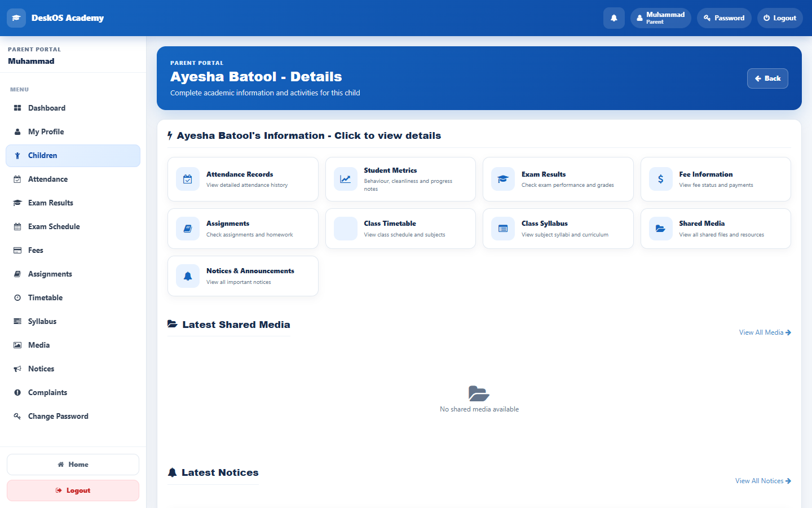812x508 pixels.
Task: Follow the View All Notices link
Action: tap(763, 481)
